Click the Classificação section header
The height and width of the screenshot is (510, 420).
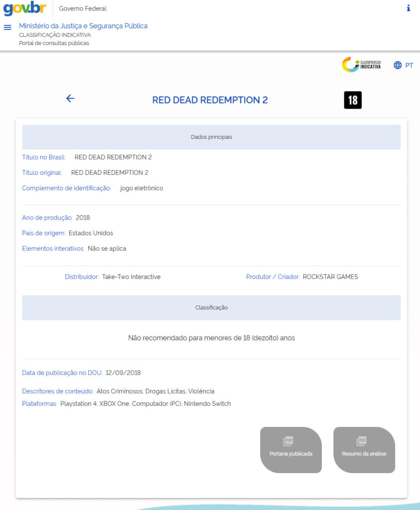pyautogui.click(x=211, y=307)
